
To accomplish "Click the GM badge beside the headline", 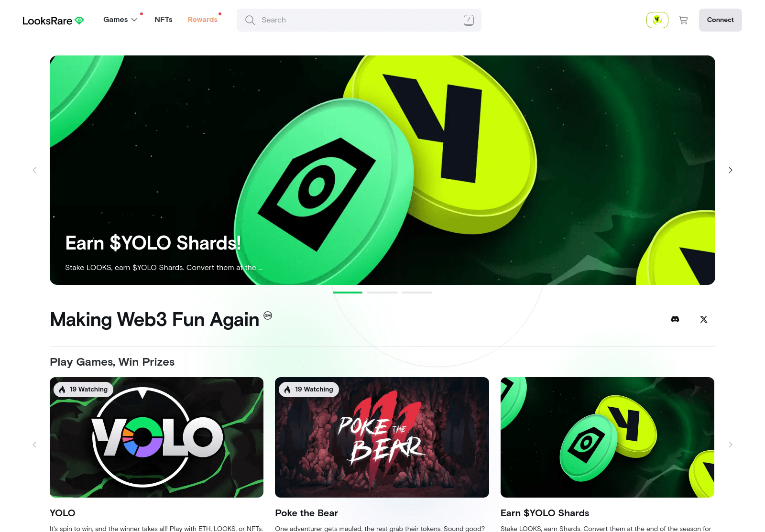I will (x=268, y=315).
